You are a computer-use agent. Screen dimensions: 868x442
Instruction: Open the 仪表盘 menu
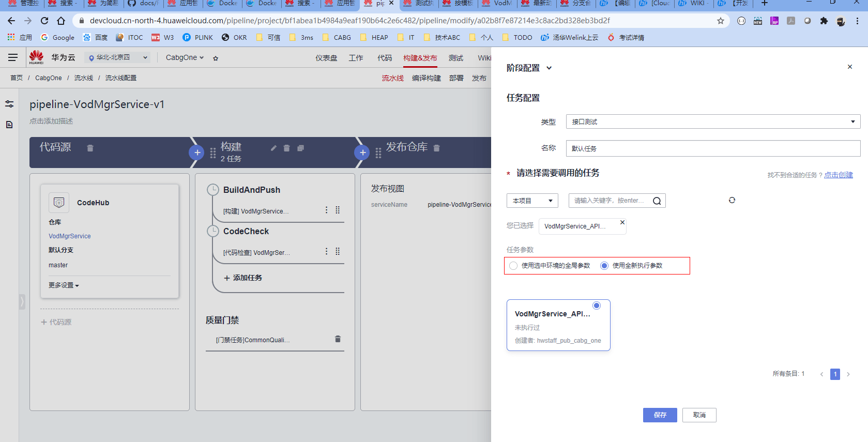pos(326,58)
